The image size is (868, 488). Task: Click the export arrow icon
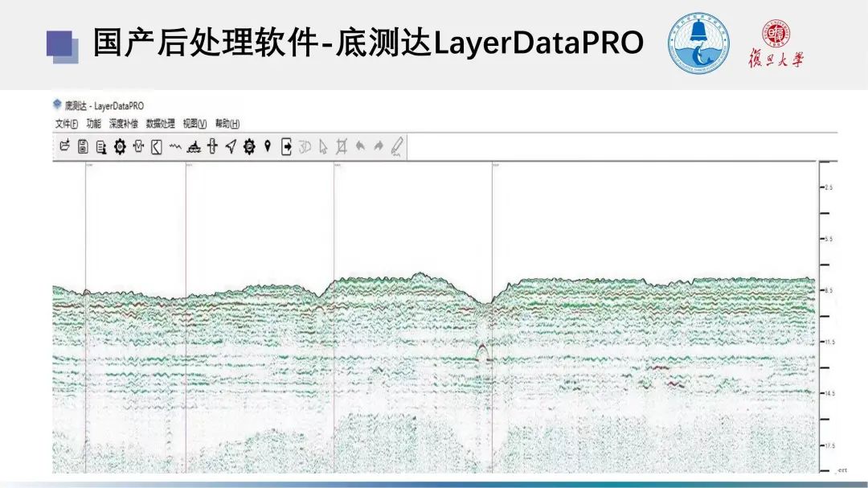pos(286,146)
